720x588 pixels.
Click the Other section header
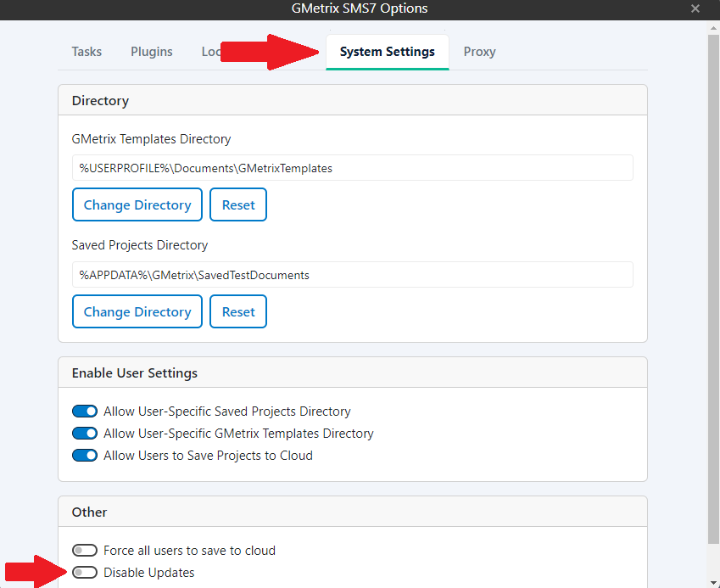point(353,512)
